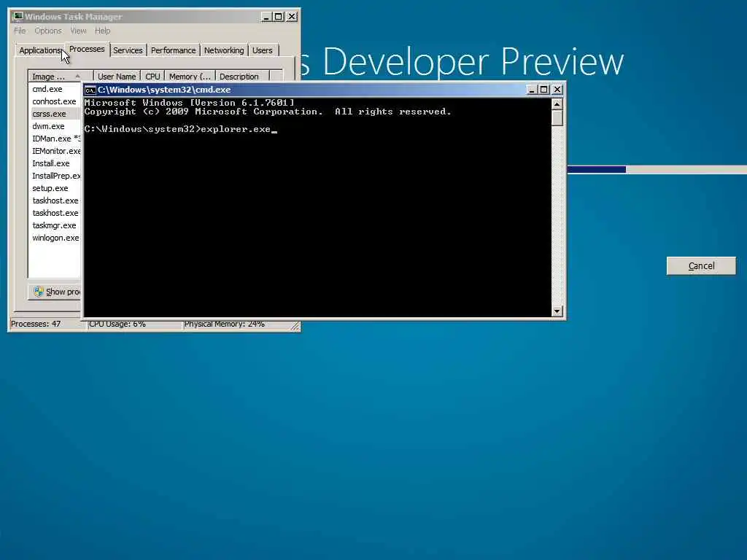Select winlogon.exe in the process list

54,238
